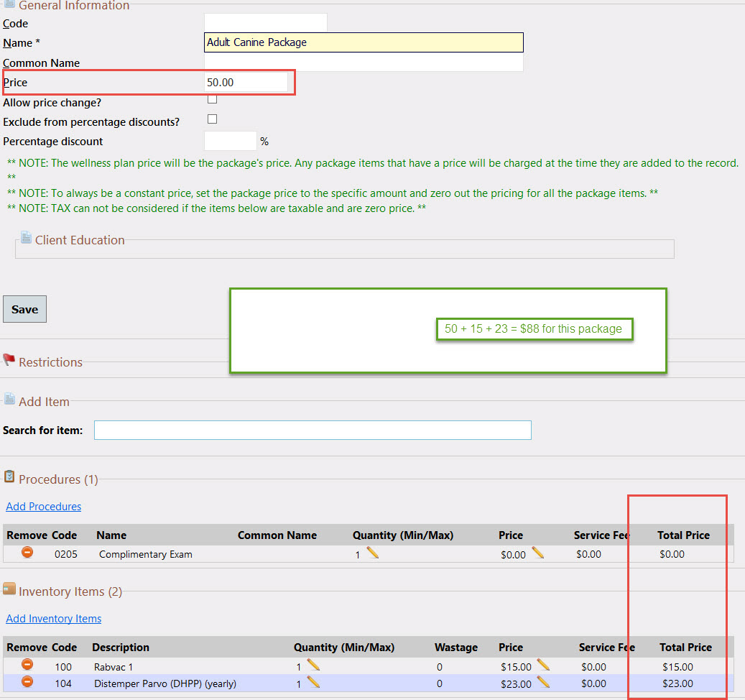Screen dimensions: 745x700
Task: Open the Add Procedures link
Action: [x=44, y=507]
